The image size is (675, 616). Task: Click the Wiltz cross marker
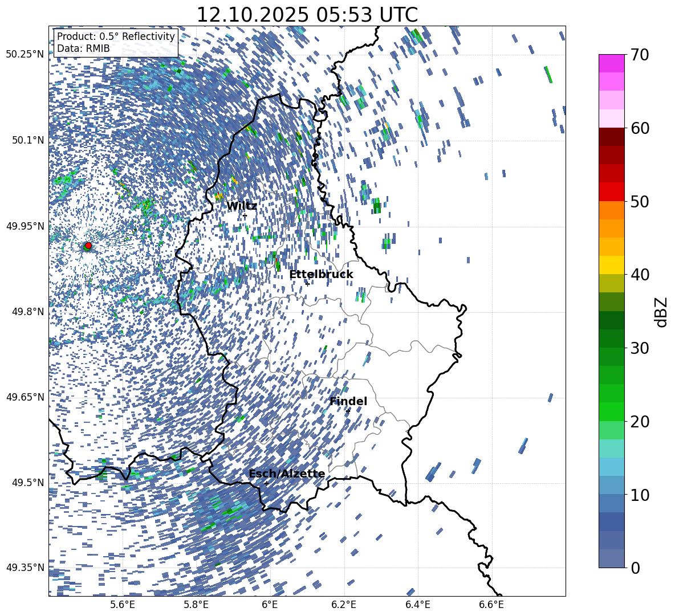(245, 215)
